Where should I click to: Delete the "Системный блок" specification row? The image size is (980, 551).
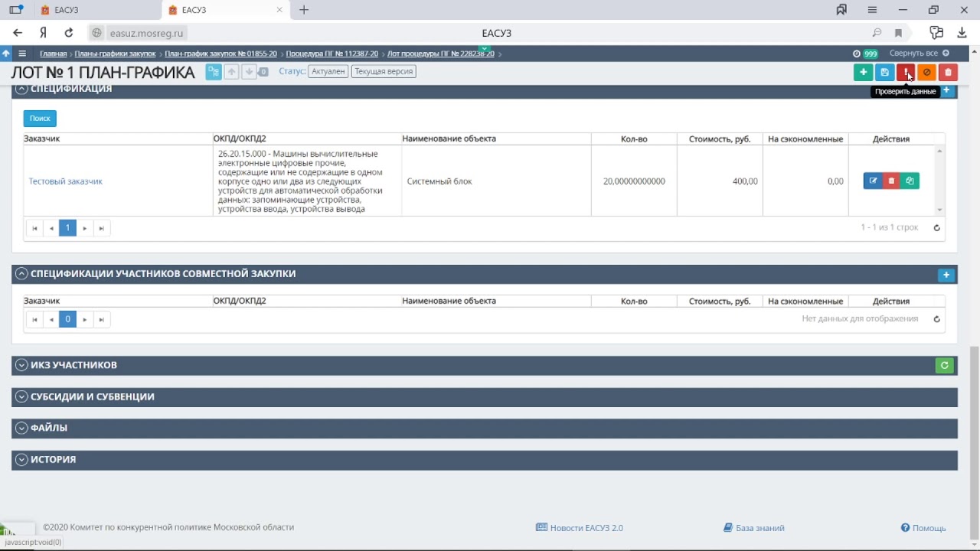[891, 181]
